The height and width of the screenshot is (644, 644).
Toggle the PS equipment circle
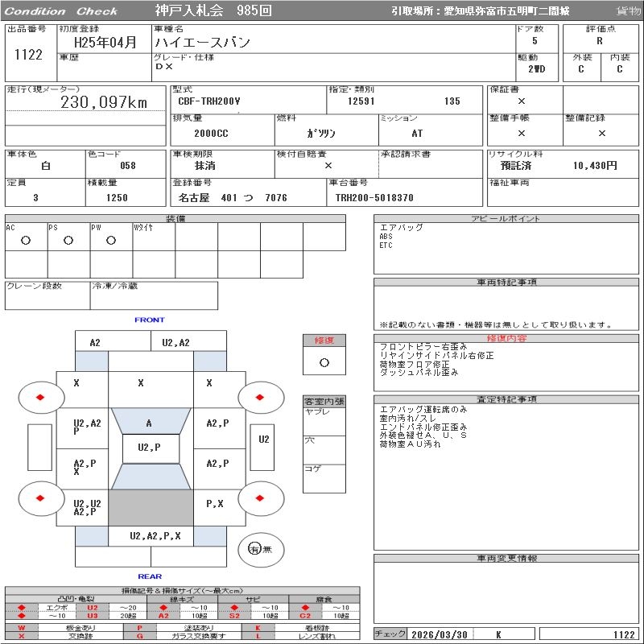(68, 240)
